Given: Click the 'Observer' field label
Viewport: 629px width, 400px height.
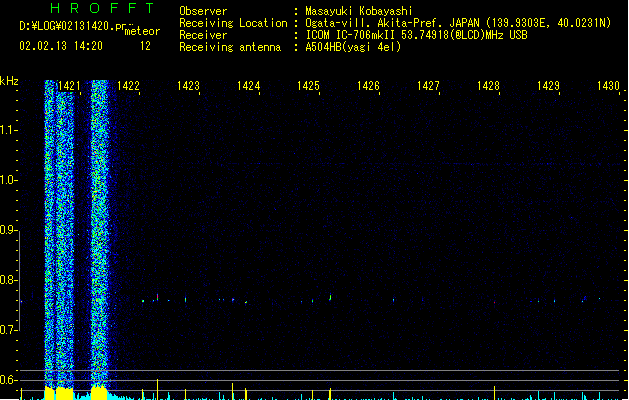Looking at the screenshot, I should (203, 11).
